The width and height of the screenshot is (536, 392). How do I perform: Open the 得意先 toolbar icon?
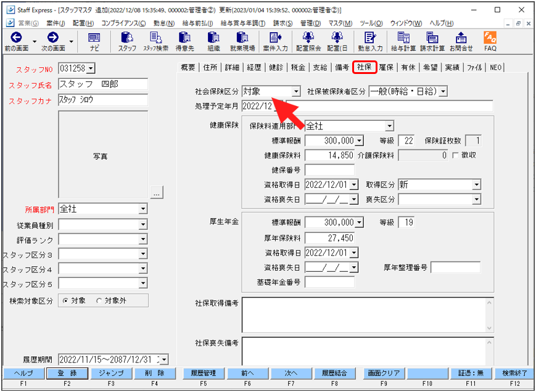click(184, 41)
